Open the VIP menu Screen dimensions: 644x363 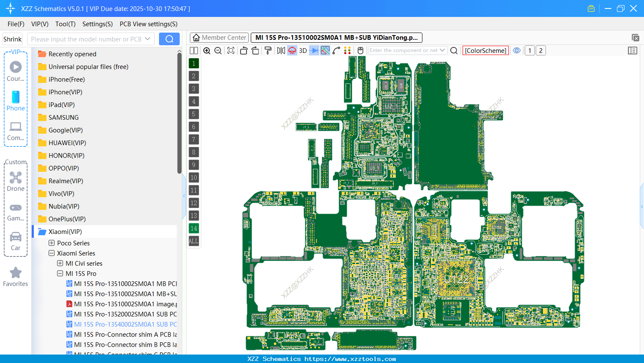point(40,24)
